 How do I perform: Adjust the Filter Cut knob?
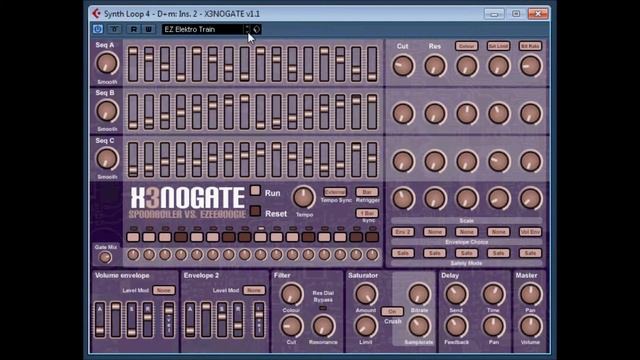tap(291, 327)
